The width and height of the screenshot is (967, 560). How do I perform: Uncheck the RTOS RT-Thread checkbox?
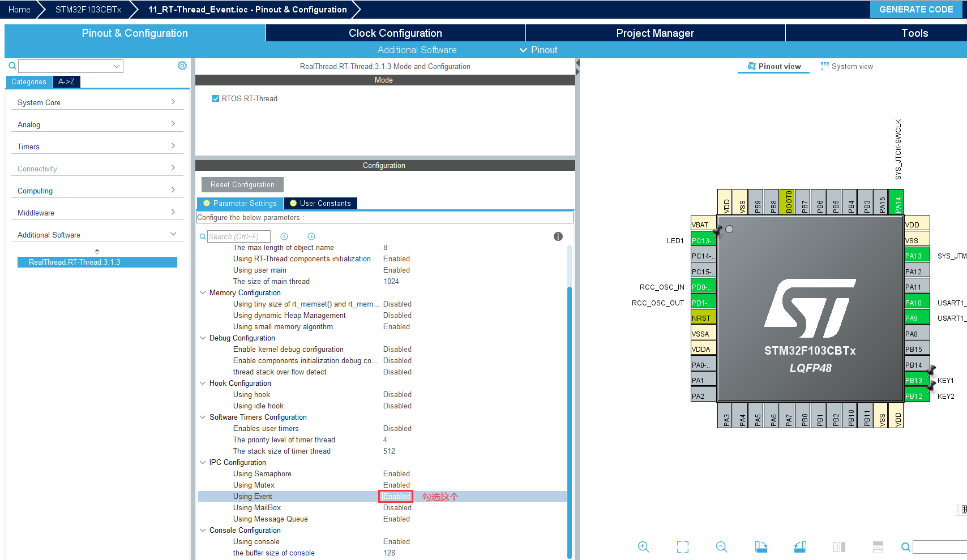(x=216, y=98)
